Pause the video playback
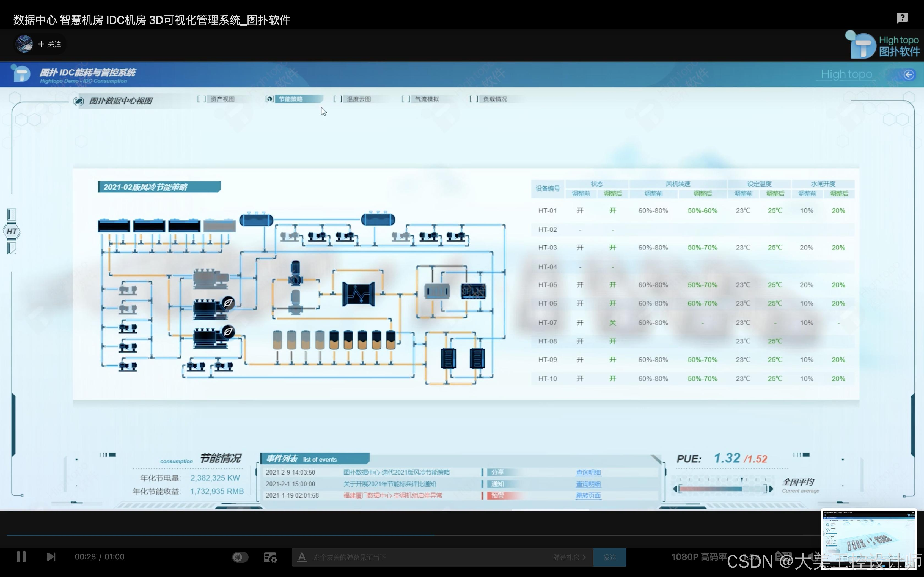Image resolution: width=924 pixels, height=577 pixels. [21, 557]
